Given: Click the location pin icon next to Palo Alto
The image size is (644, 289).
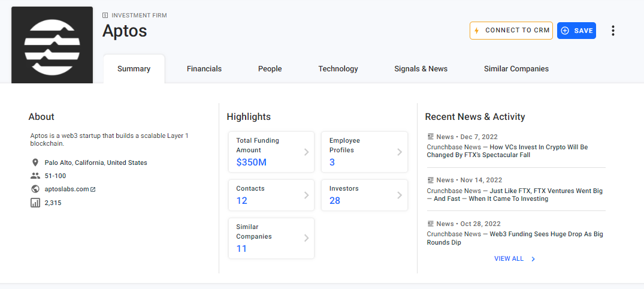Looking at the screenshot, I should (35, 162).
